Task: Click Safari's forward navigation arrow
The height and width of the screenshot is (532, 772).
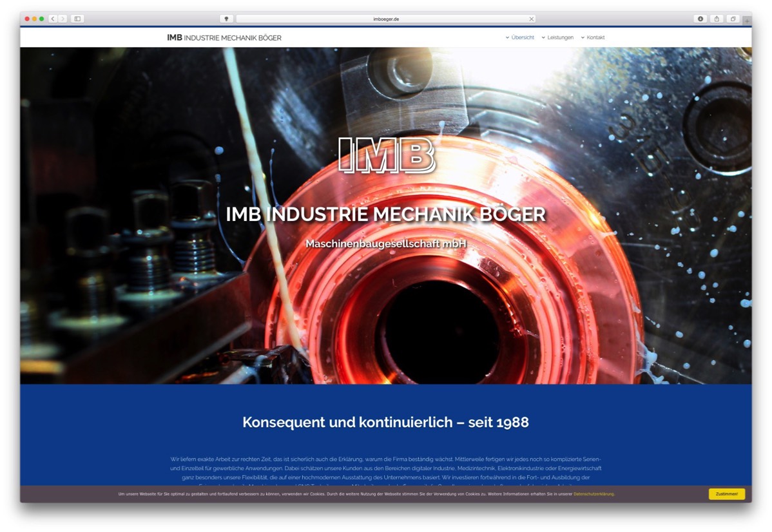Action: coord(63,19)
